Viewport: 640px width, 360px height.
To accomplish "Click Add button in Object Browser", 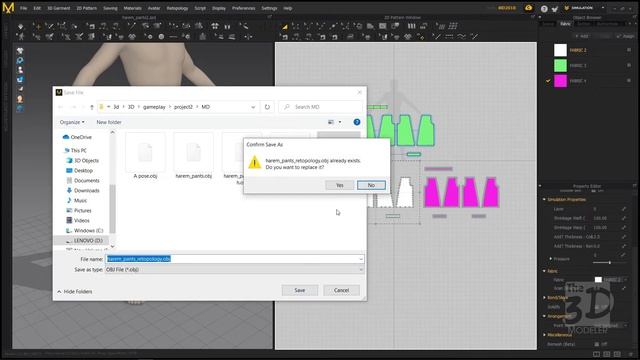I will pos(582,36).
